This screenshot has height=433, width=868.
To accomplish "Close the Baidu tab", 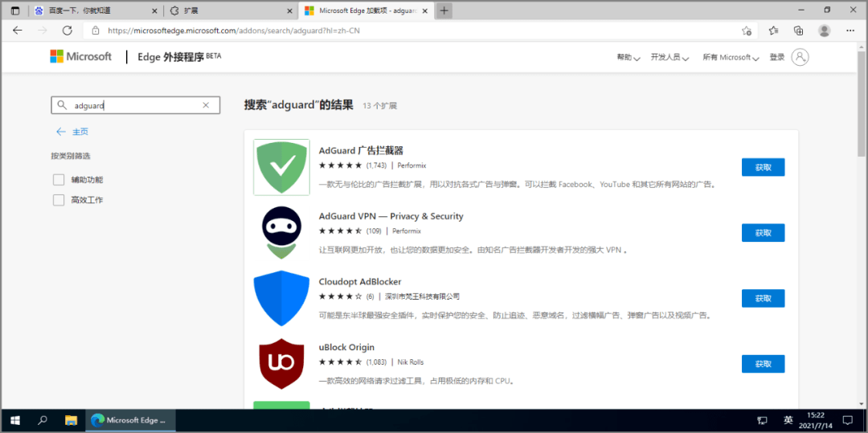I will click(x=155, y=10).
